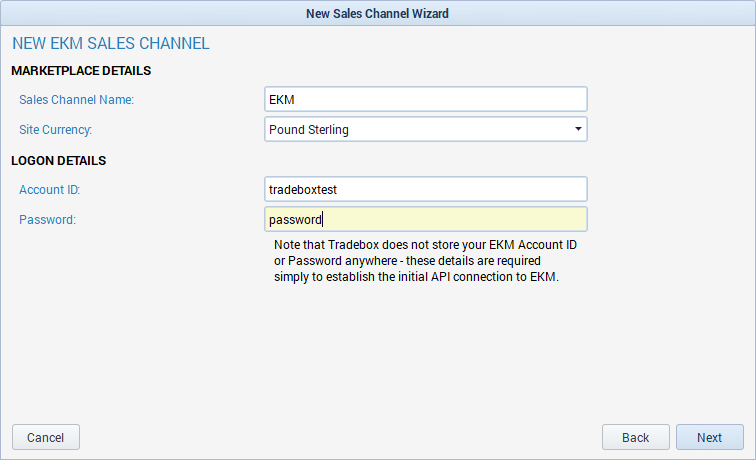Screen dimensions: 756x460
Task: Place cursor after 'EKM' channel name text
Action: (x=295, y=100)
